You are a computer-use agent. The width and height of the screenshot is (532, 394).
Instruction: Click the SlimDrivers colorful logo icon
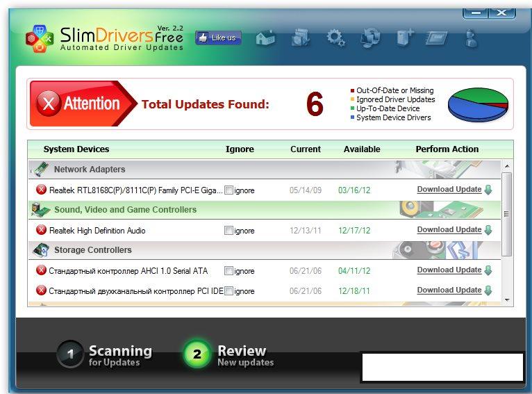(40, 38)
